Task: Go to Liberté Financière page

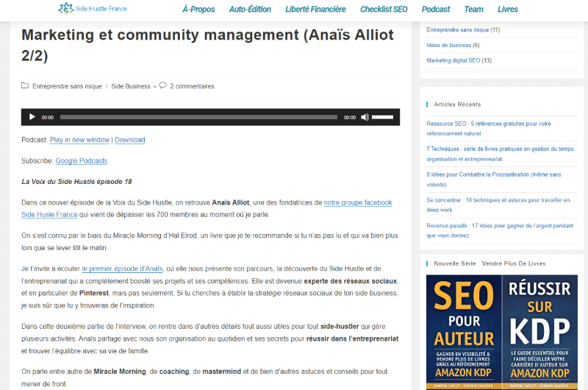Action: 315,9
